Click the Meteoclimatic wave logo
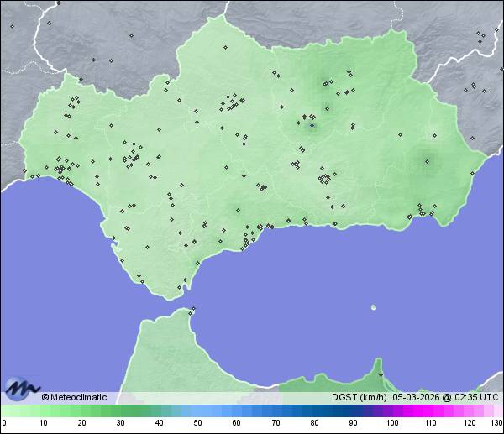 [23, 388]
